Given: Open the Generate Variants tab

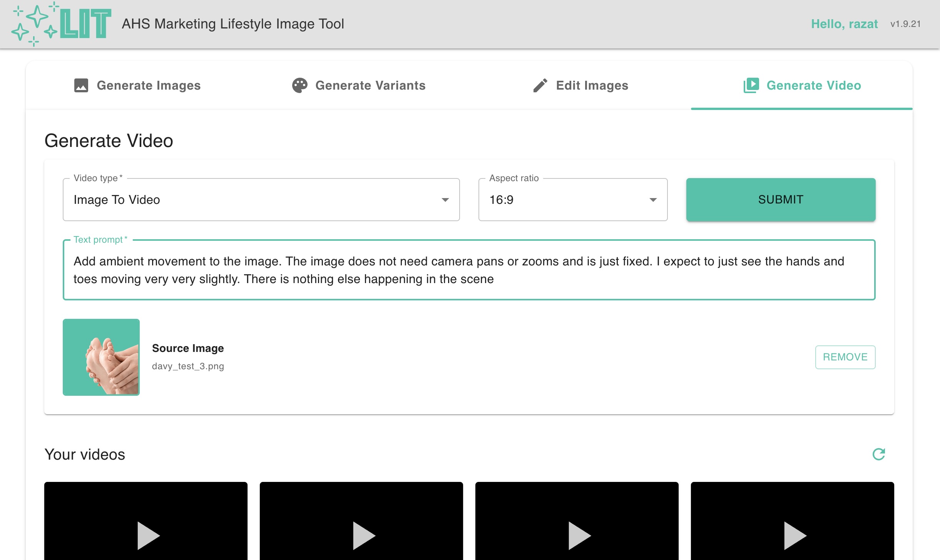Looking at the screenshot, I should point(370,85).
